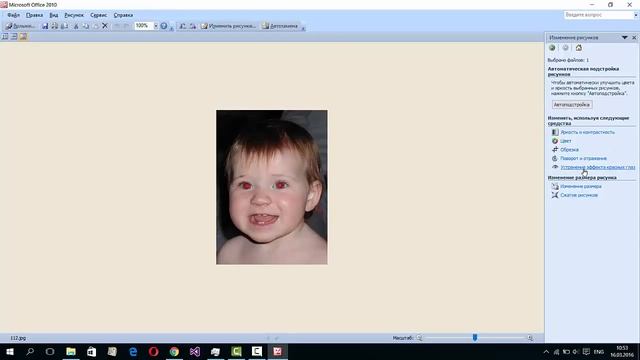
Task: Open dropdown of Введите вопрос help box
Action: [x=636, y=15]
